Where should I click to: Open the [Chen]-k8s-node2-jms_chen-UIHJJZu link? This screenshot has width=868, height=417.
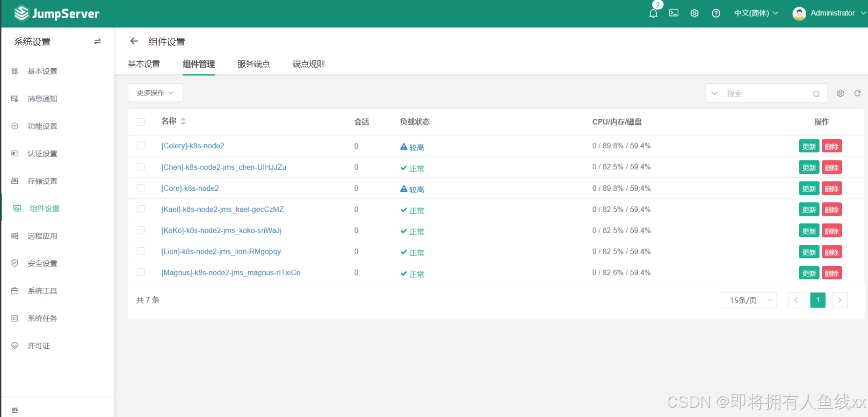click(x=224, y=167)
